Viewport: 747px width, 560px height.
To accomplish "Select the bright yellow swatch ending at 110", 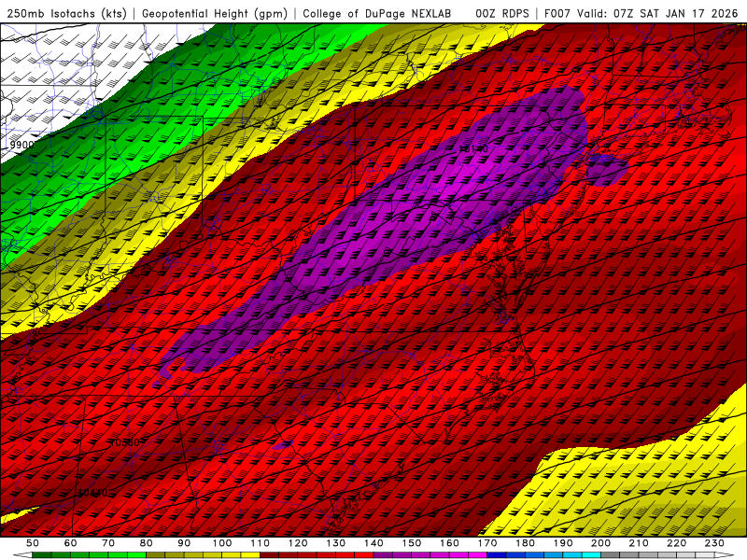I will (250, 555).
